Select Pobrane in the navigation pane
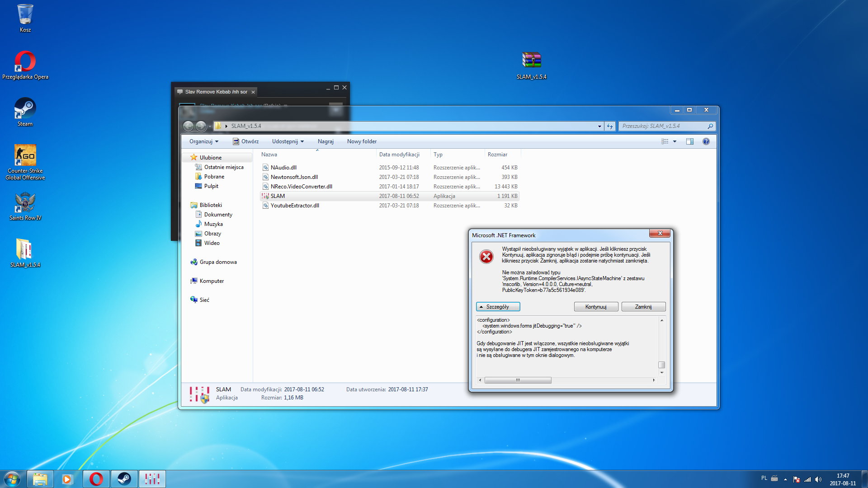868x488 pixels. 214,177
